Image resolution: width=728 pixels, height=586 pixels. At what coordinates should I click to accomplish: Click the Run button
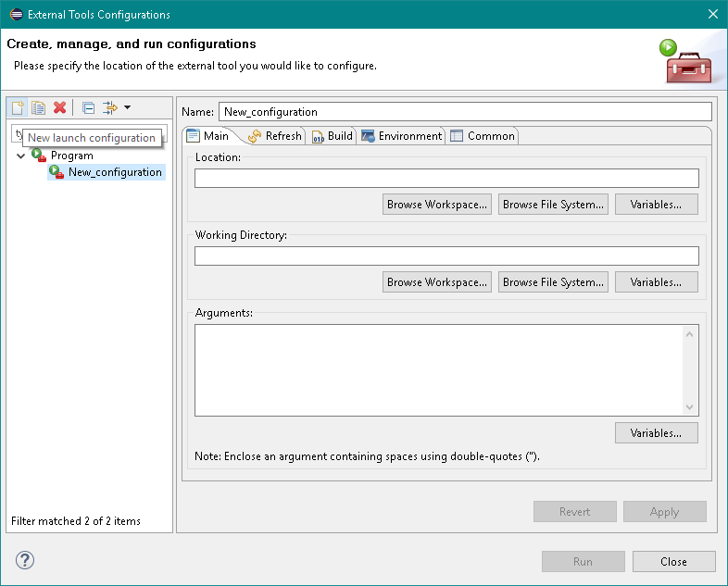pos(584,561)
